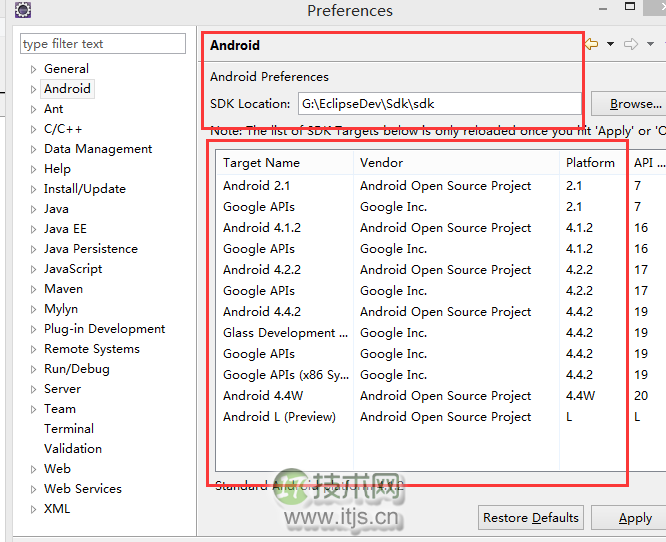
Task: Select the Java Persistence category
Action: (x=91, y=249)
